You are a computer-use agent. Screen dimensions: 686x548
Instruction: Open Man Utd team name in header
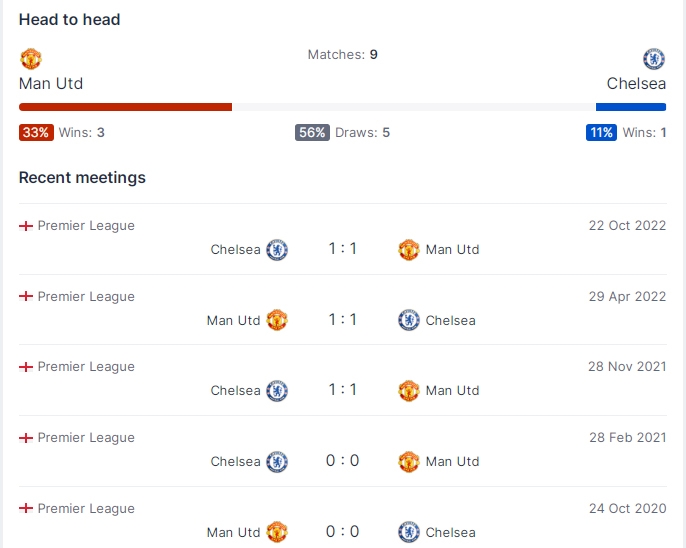click(51, 84)
